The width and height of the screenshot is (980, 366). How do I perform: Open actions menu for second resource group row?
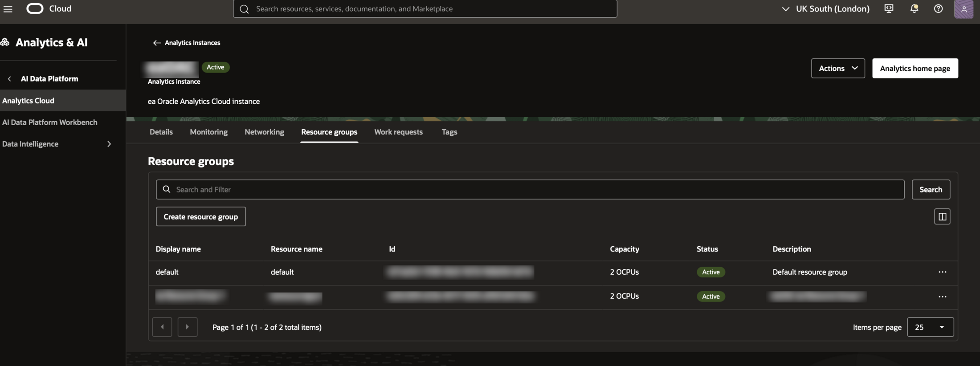click(x=943, y=297)
